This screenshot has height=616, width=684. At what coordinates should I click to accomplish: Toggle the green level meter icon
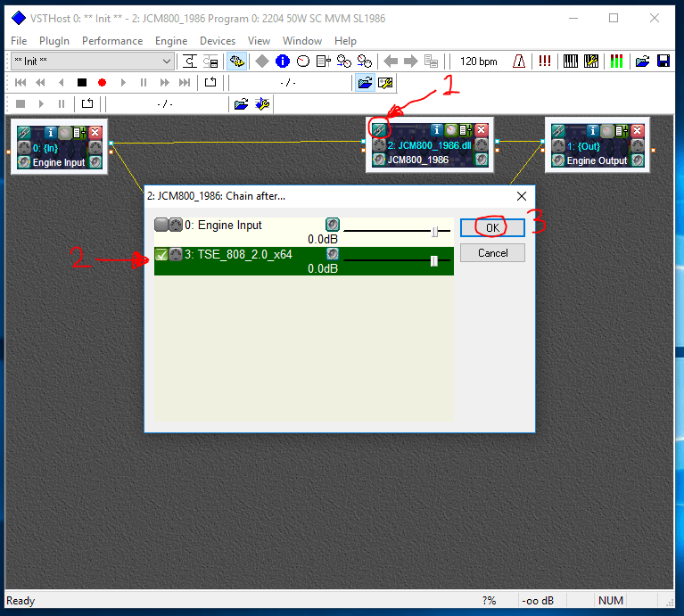click(616, 61)
